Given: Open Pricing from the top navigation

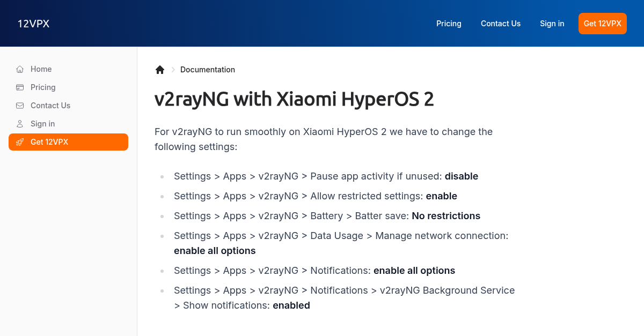Looking at the screenshot, I should [449, 24].
